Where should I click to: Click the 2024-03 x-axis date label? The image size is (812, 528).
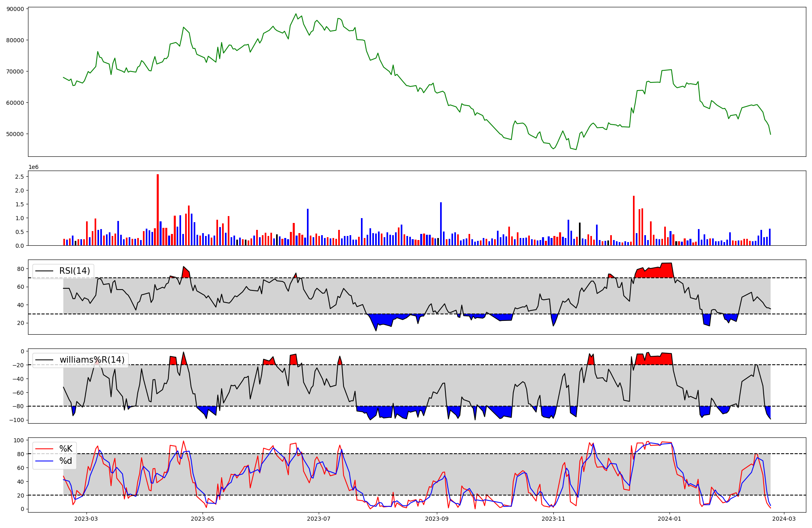pyautogui.click(x=784, y=519)
